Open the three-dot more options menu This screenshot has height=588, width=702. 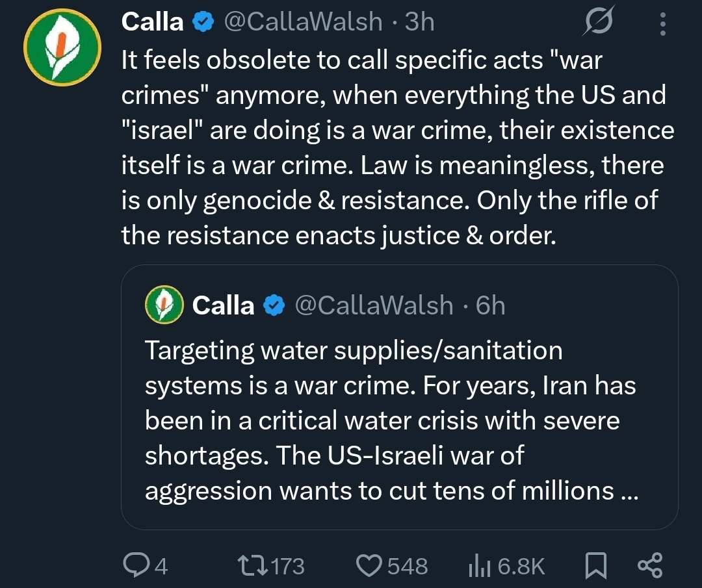[x=662, y=25]
